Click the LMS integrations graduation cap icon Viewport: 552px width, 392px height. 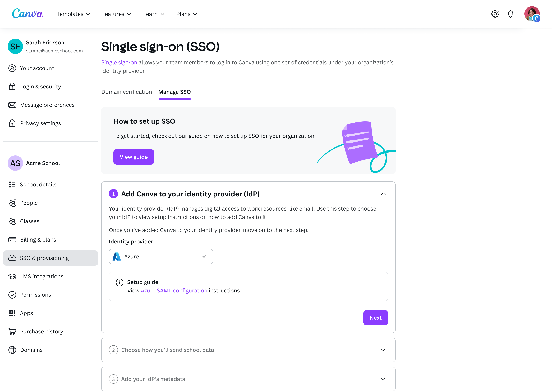(12, 276)
